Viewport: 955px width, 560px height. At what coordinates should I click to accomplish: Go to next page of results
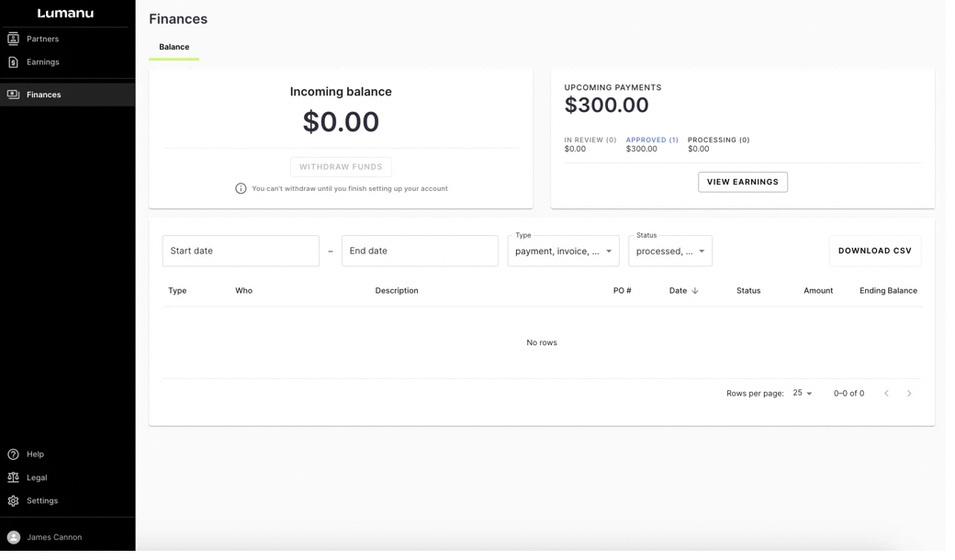point(909,393)
